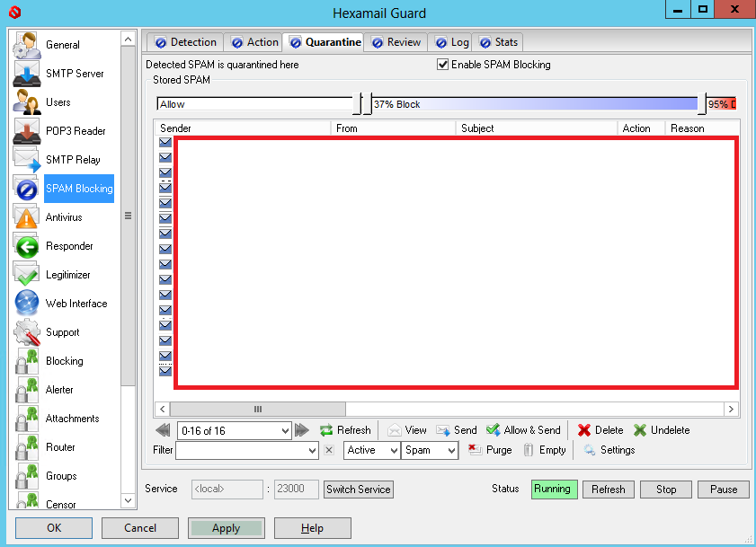The width and height of the screenshot is (756, 547).
Task: Select the POP3 Reader icon
Action: [26, 131]
